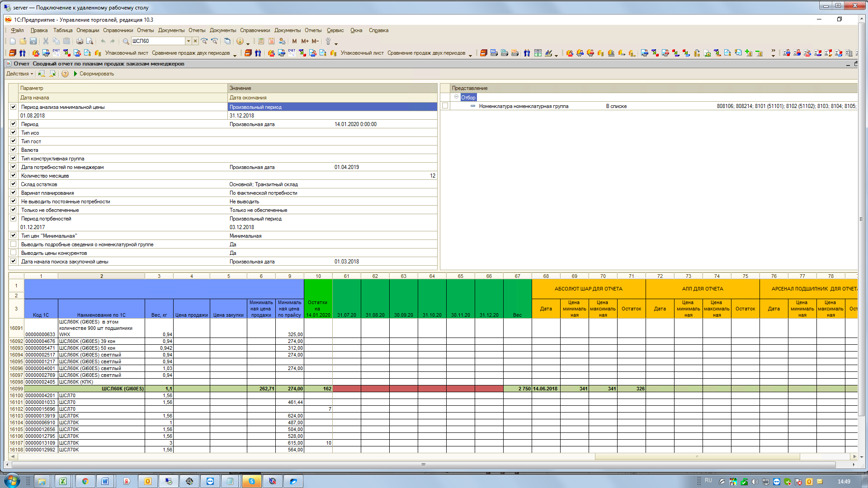Open the Таблица menu

pyautogui.click(x=62, y=30)
